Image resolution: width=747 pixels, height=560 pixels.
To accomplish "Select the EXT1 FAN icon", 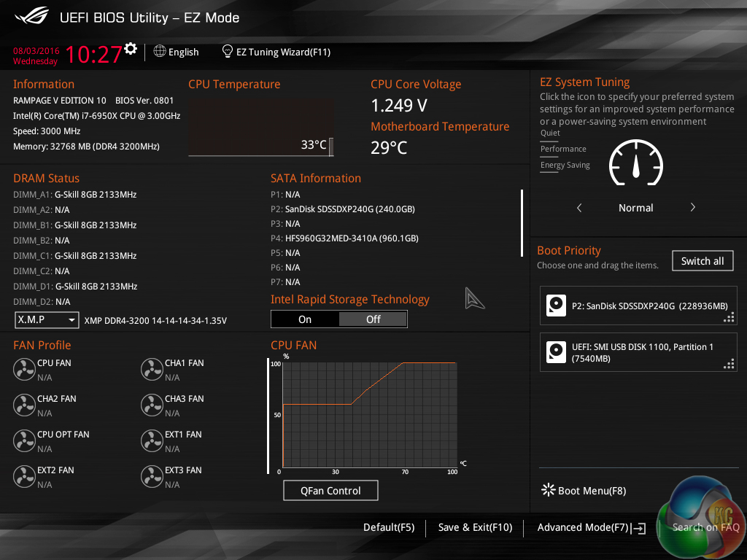I will click(x=152, y=441).
